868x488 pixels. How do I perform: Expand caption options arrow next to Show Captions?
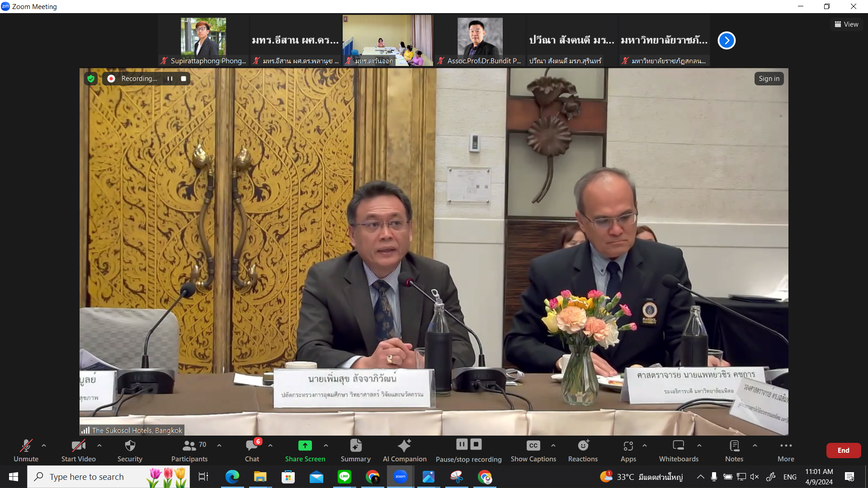[553, 446]
